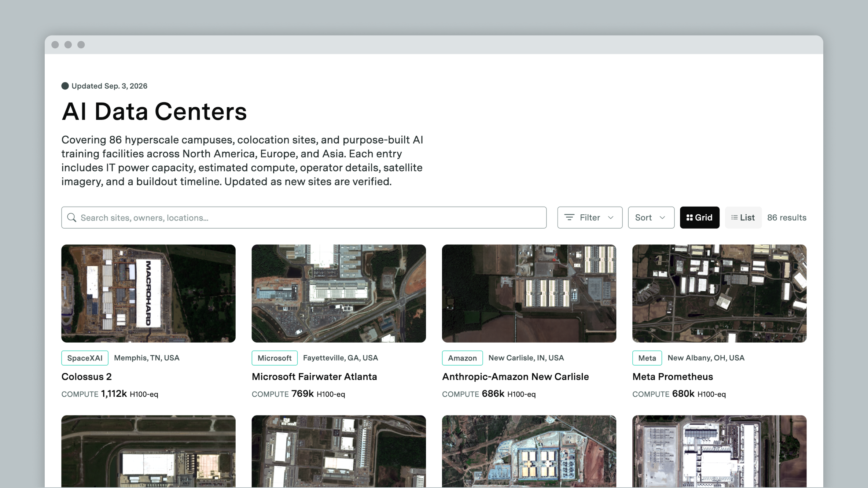The width and height of the screenshot is (868, 488).
Task: Open the Colossus 2 title link
Action: click(x=87, y=377)
